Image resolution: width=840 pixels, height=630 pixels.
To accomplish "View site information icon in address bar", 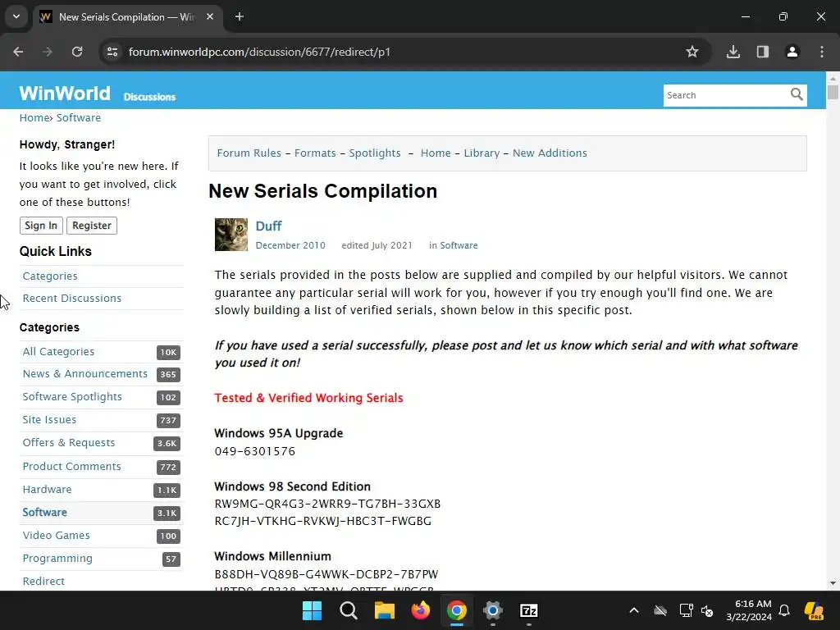I will coord(112,52).
